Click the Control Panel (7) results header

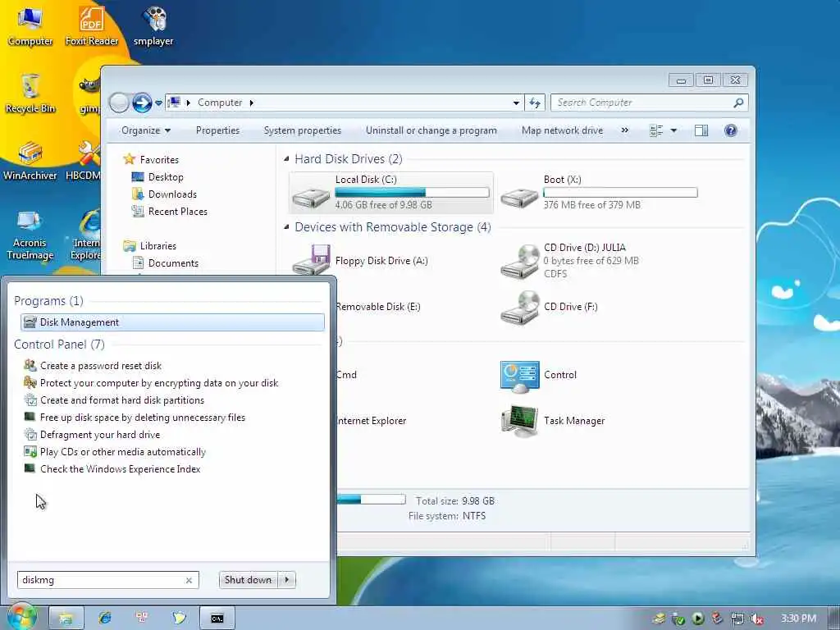tap(59, 344)
